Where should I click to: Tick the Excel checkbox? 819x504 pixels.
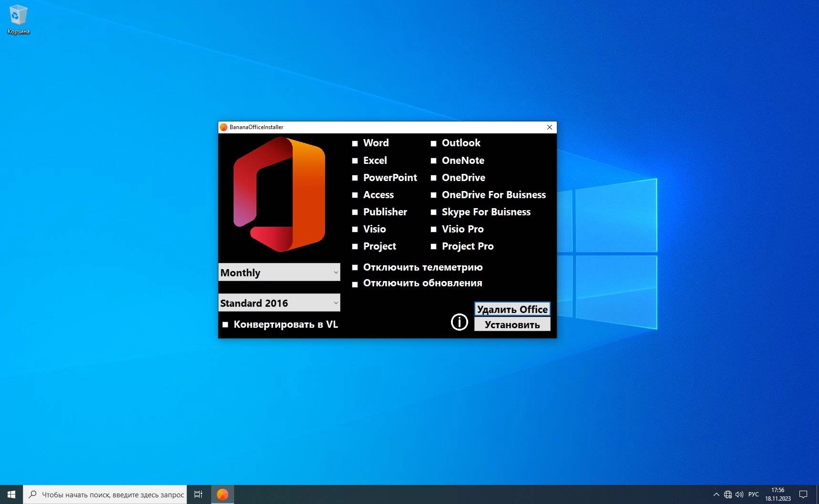tap(355, 161)
